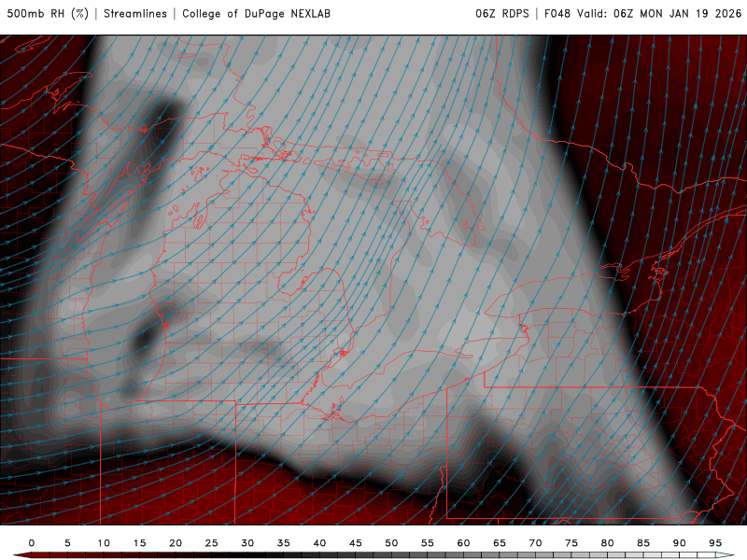Click the colorbar label "40"
The image size is (747, 560).
[319, 543]
